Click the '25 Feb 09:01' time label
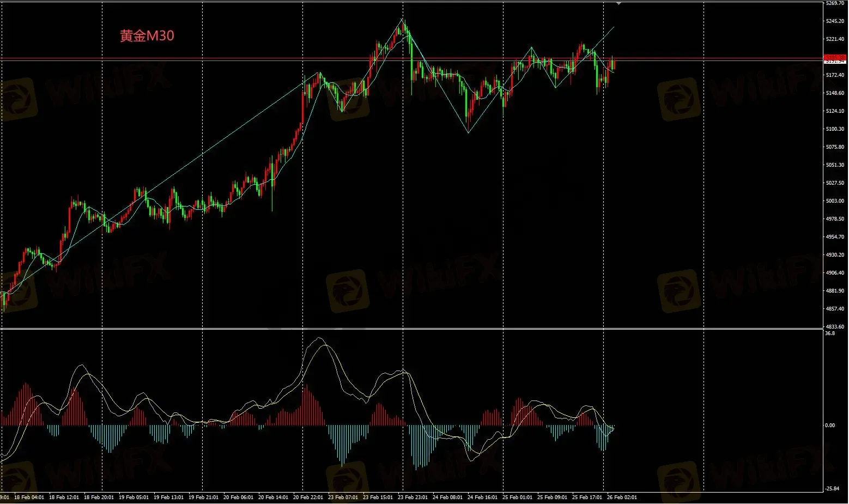This screenshot has height=504, width=849. 553,497
